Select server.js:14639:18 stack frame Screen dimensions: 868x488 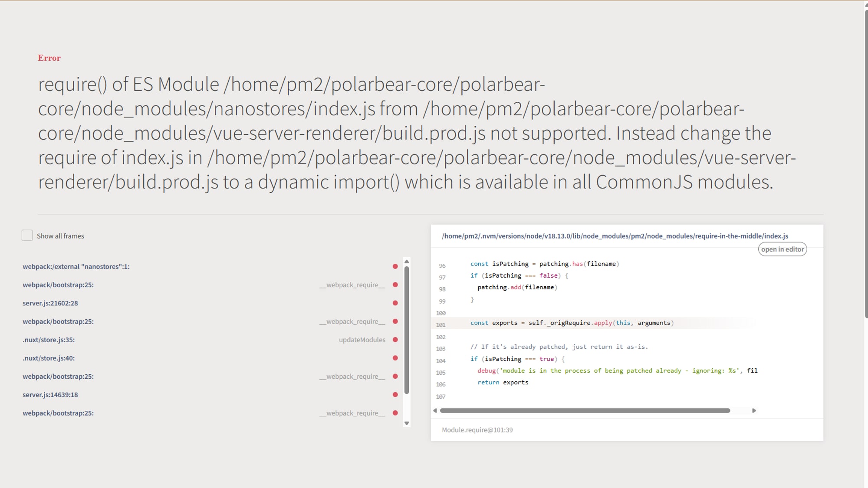[210, 395]
